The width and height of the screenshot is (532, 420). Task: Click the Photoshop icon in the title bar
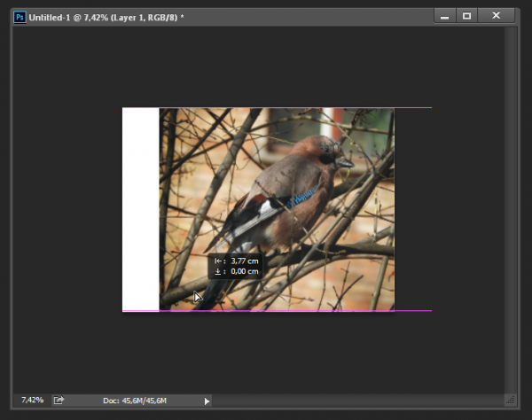(20, 16)
